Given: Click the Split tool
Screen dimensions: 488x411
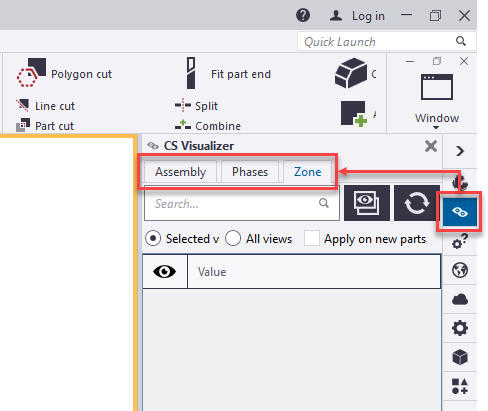Looking at the screenshot, I should tap(196, 106).
